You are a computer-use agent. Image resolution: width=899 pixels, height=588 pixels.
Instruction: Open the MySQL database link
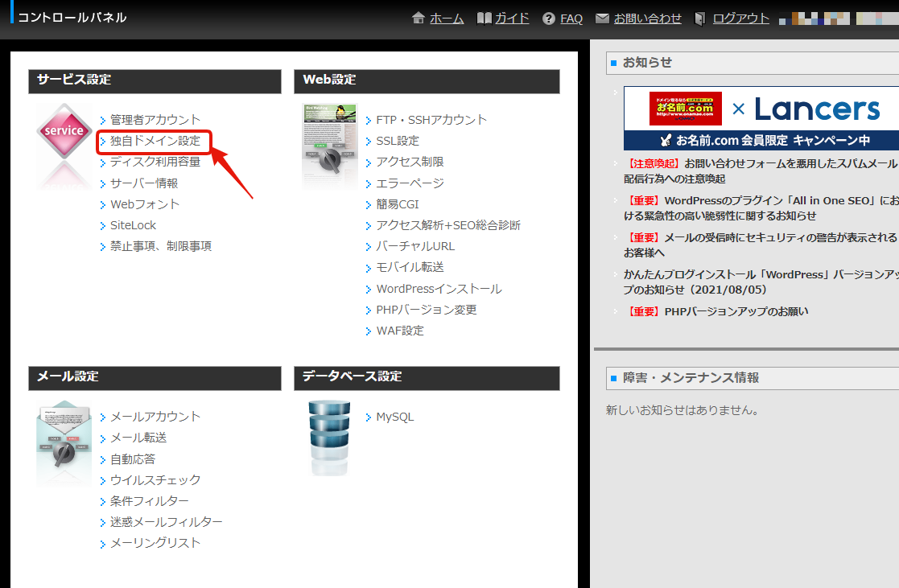point(394,417)
